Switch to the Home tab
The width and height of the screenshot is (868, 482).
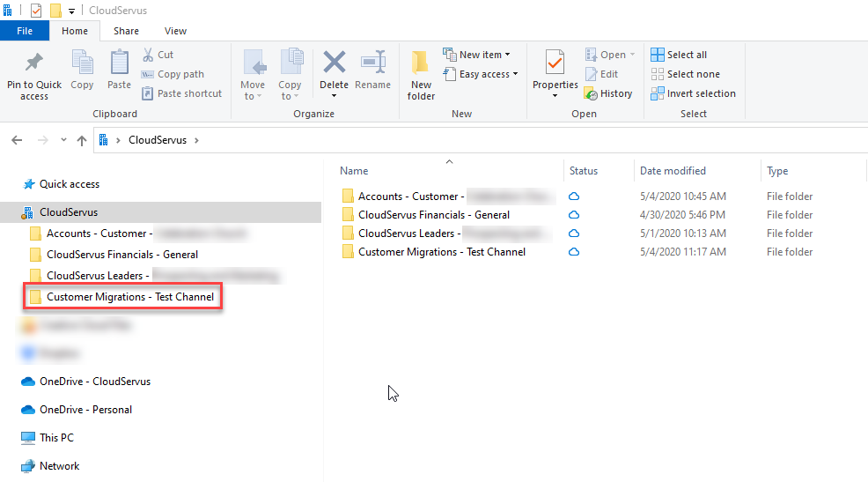pos(75,31)
